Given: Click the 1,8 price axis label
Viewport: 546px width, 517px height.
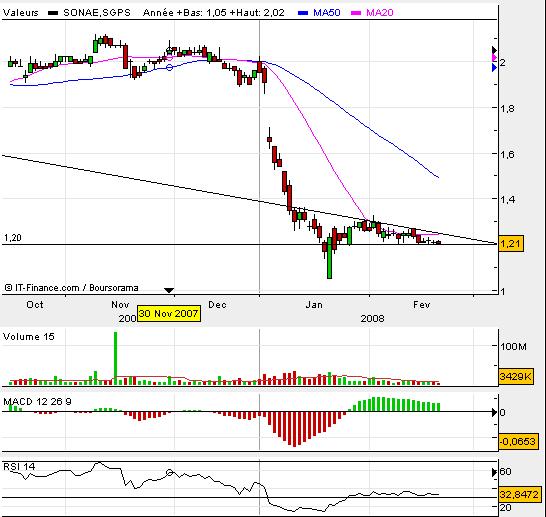Looking at the screenshot, I should (x=507, y=108).
